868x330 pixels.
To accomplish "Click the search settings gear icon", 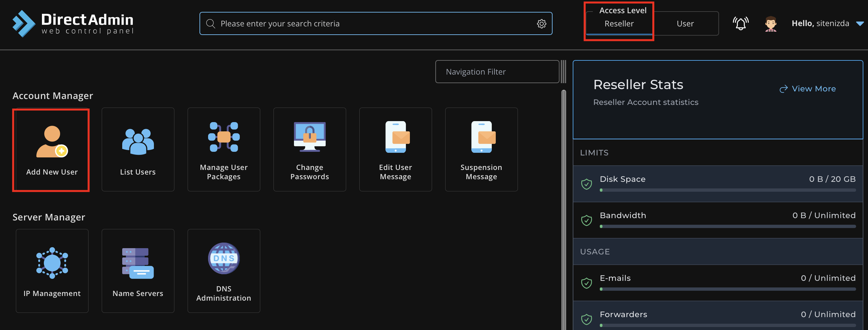I will pos(541,23).
